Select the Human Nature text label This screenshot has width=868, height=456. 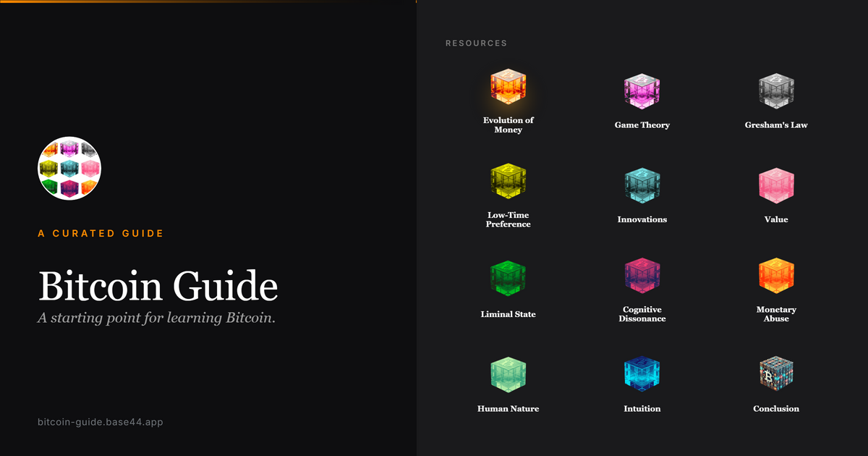[x=509, y=409]
